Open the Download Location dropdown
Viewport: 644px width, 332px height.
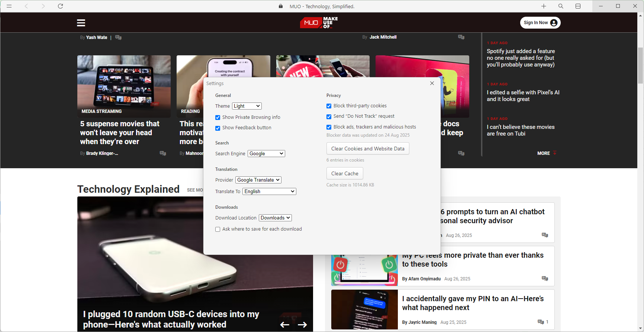[x=276, y=218]
